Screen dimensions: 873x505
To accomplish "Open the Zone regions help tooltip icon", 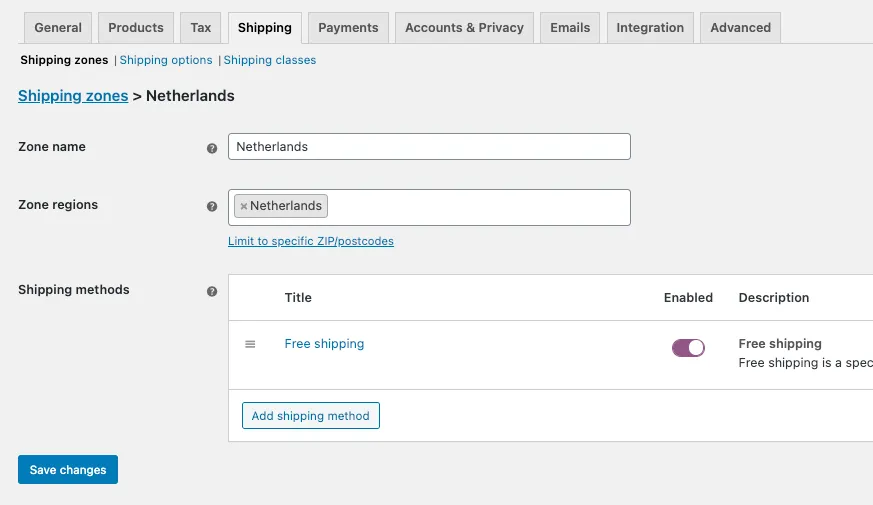I will click(x=212, y=206).
